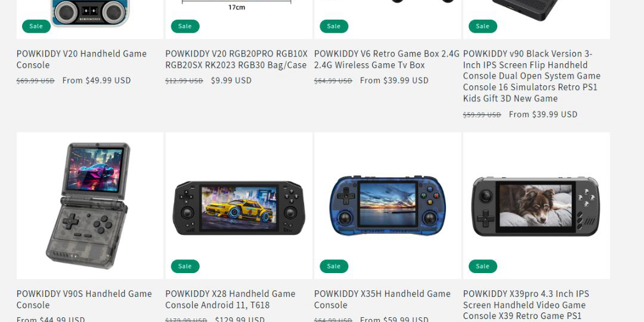
Task: Click the Sale badge on the v90 Black image
Action: pos(482,26)
